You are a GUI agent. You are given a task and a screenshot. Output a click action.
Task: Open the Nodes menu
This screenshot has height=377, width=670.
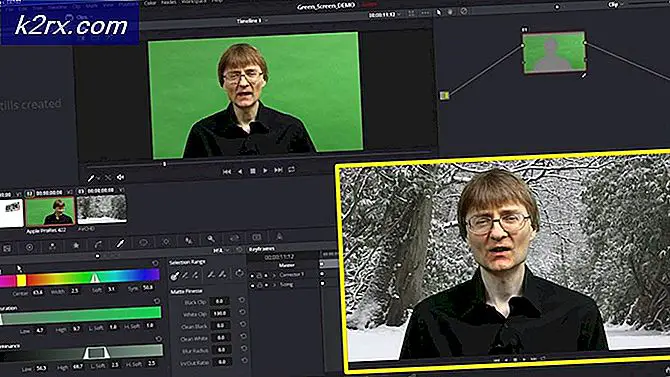pos(168,3)
